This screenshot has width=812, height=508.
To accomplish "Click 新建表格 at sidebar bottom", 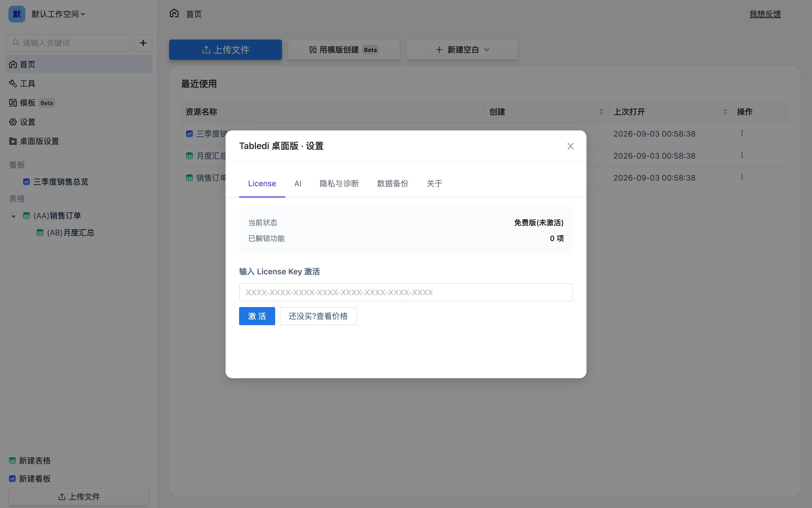I will [30, 461].
